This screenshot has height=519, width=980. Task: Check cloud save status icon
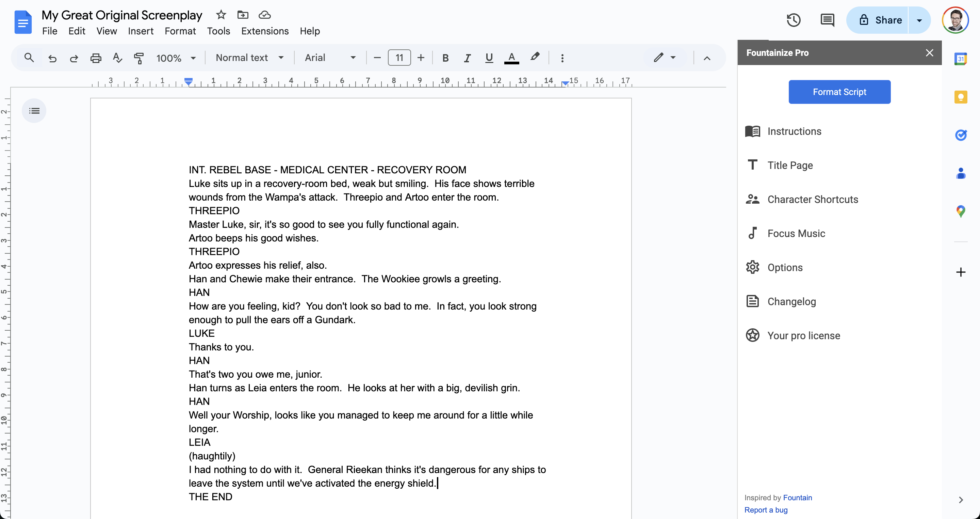264,15
